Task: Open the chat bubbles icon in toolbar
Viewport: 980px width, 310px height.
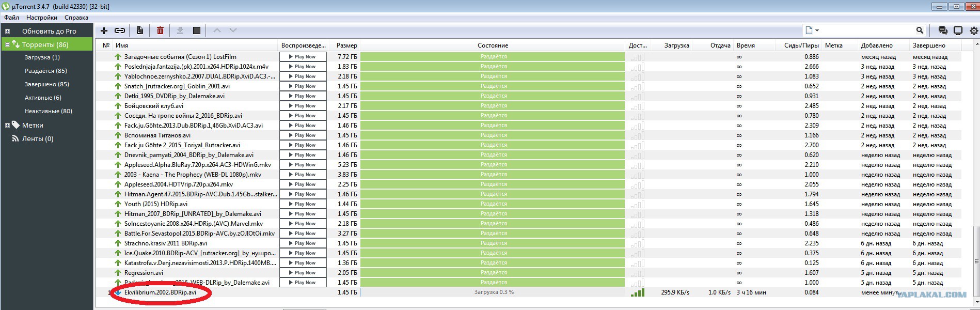Action: point(942,30)
